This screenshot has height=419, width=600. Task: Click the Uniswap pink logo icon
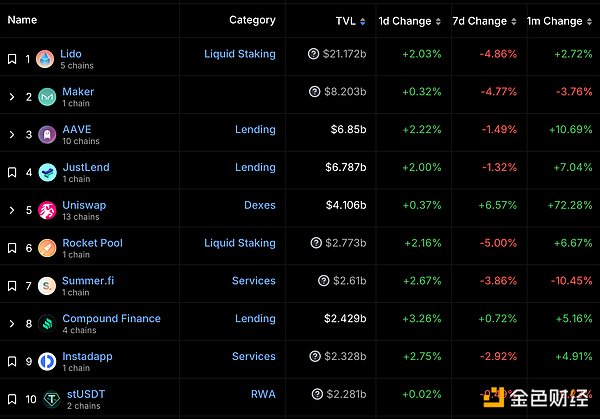coord(47,210)
